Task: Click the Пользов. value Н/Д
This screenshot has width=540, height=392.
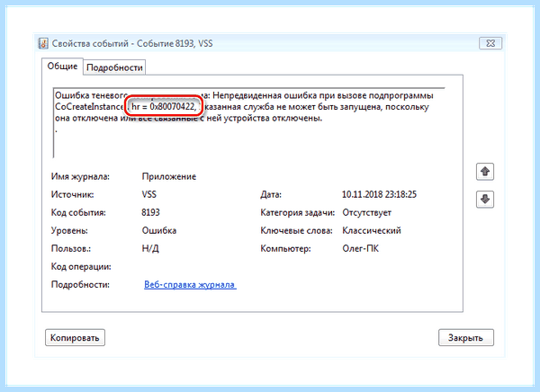Action: [150, 248]
